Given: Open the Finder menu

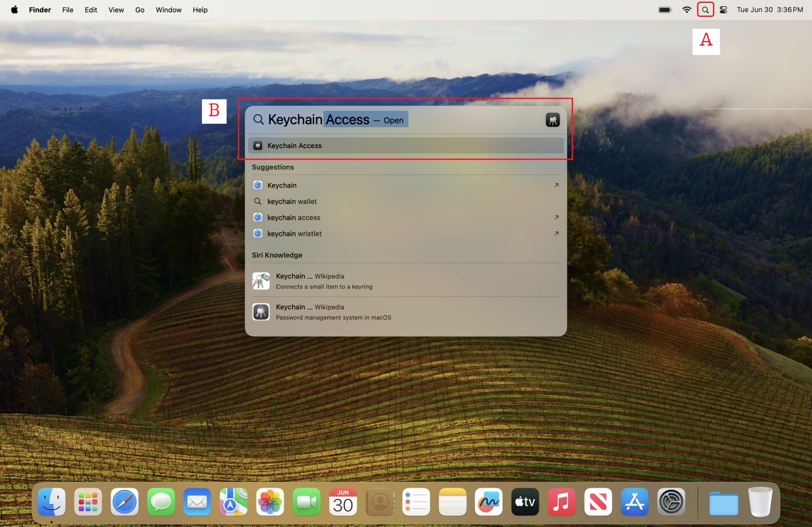Looking at the screenshot, I should click(40, 10).
